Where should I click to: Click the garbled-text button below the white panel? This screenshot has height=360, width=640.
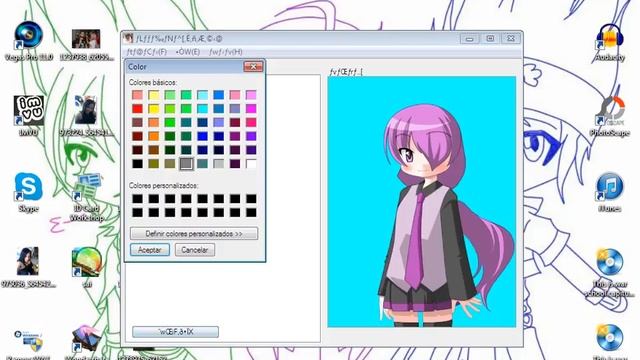(x=176, y=332)
